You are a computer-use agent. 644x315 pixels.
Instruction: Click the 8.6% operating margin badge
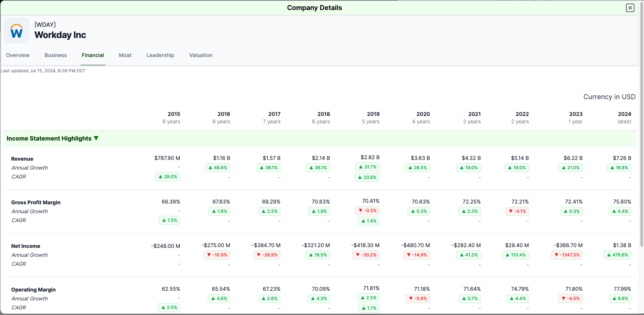coord(620,299)
